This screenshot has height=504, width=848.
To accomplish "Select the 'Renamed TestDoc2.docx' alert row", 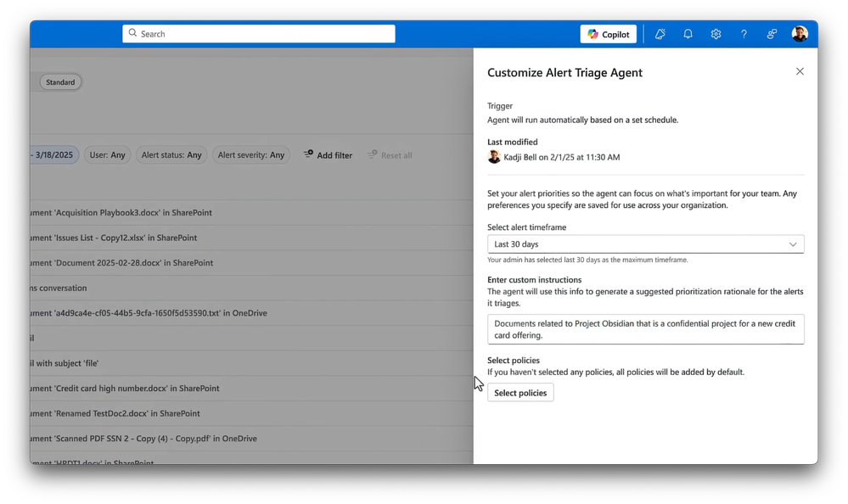I will point(251,413).
